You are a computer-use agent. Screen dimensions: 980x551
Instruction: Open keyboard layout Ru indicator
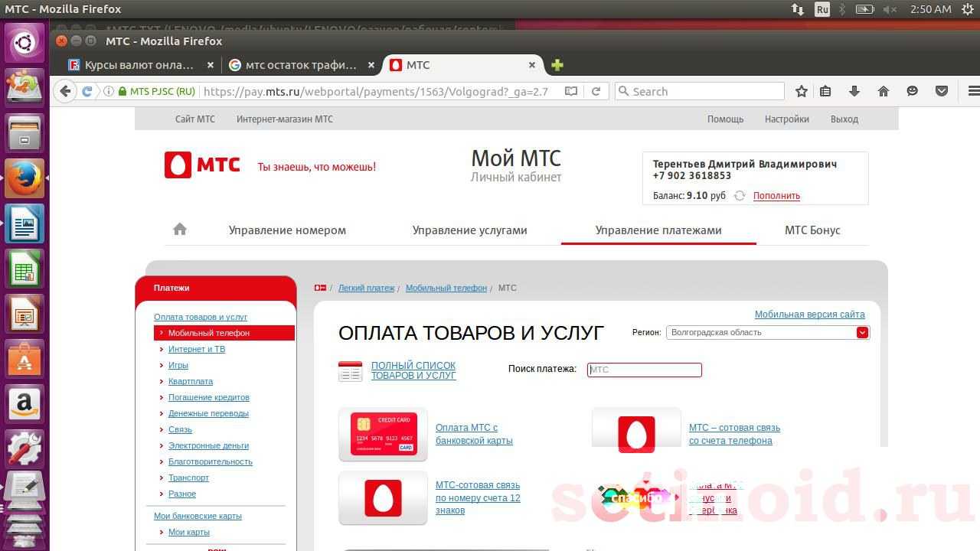[822, 9]
